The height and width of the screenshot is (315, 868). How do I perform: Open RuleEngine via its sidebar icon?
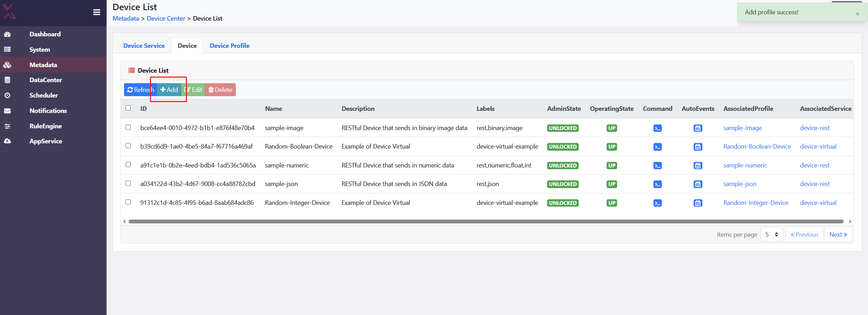tap(7, 126)
